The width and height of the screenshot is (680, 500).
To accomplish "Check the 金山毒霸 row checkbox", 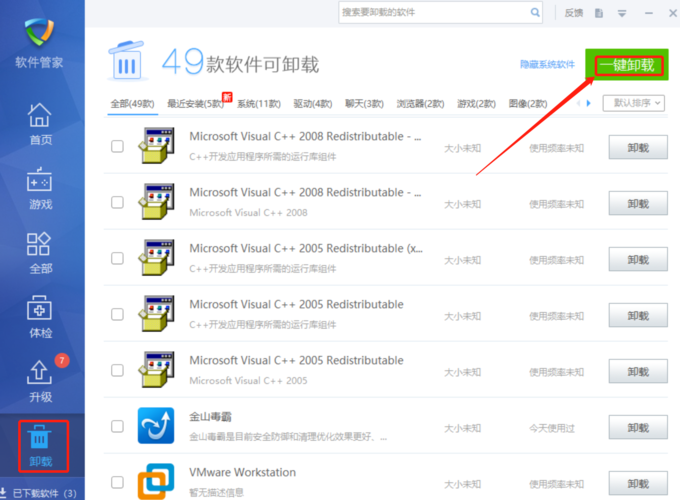I will pyautogui.click(x=117, y=426).
